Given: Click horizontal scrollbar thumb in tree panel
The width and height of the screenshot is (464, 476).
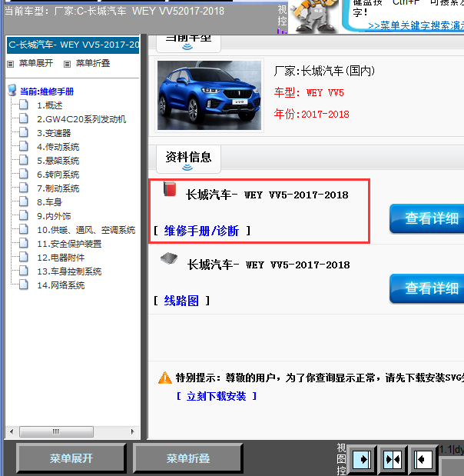Looking at the screenshot, I should click(x=56, y=431).
